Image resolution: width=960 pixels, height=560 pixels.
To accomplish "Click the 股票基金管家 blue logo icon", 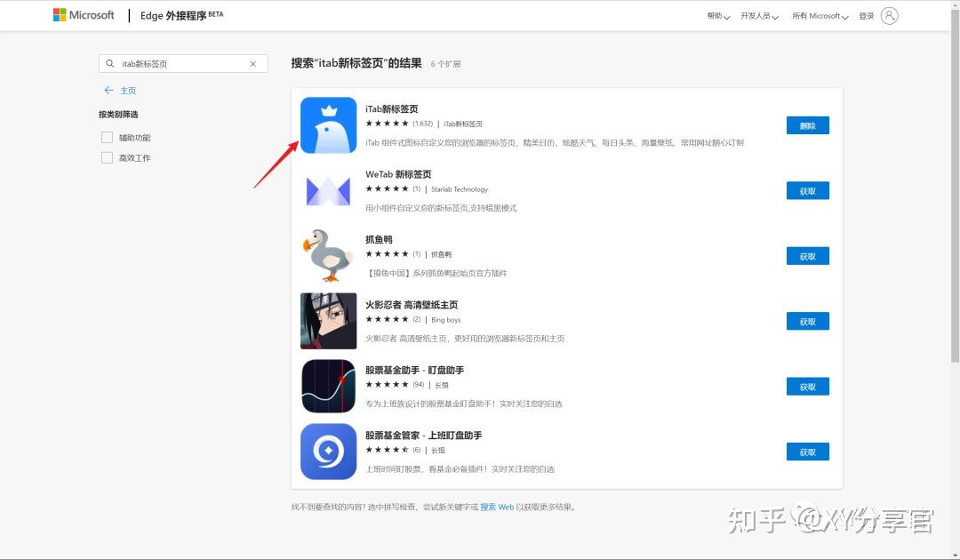I will [328, 451].
